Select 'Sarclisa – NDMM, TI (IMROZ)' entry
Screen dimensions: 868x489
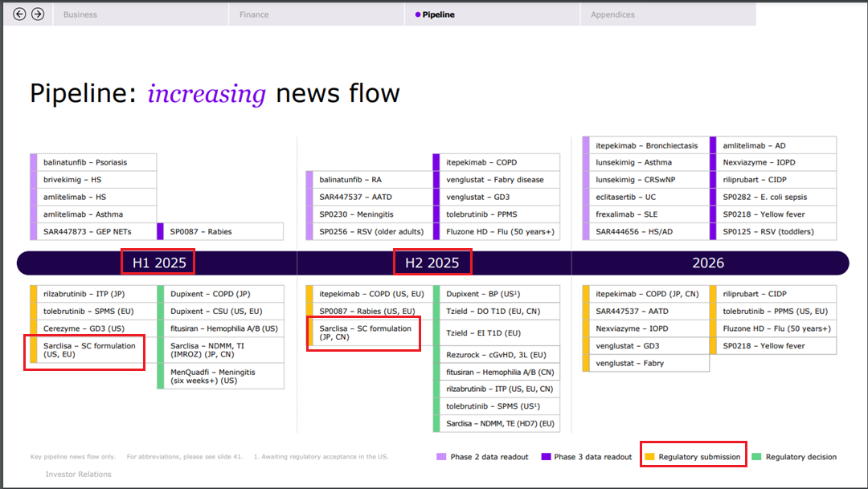pyautogui.click(x=220, y=350)
